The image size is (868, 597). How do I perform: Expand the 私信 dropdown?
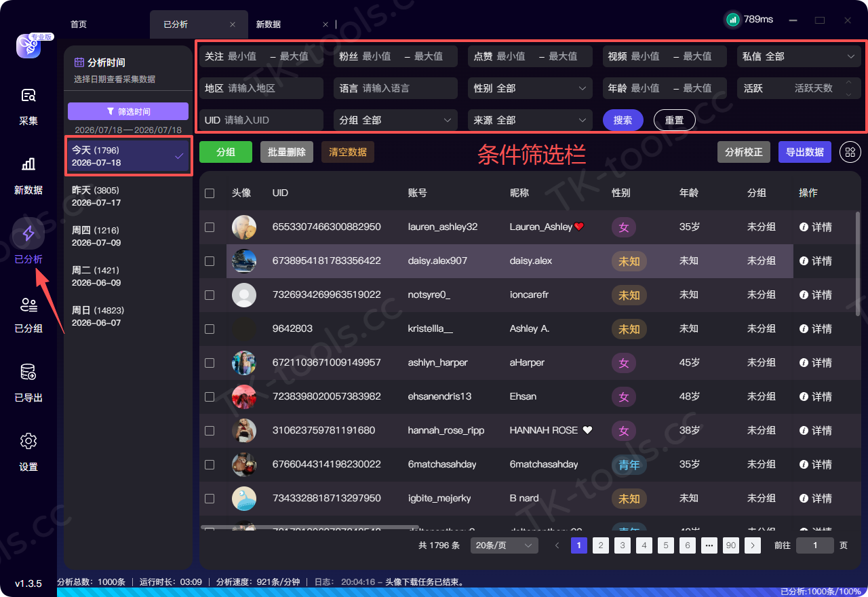[800, 56]
